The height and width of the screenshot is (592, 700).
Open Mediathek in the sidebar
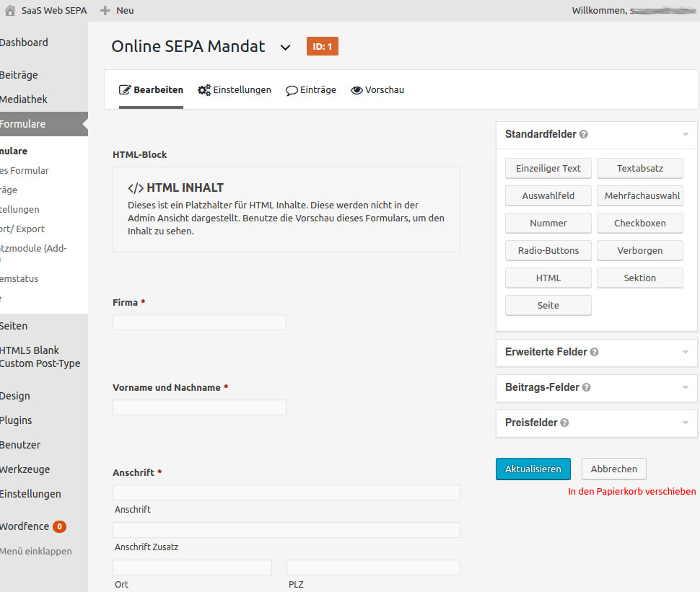coord(24,100)
